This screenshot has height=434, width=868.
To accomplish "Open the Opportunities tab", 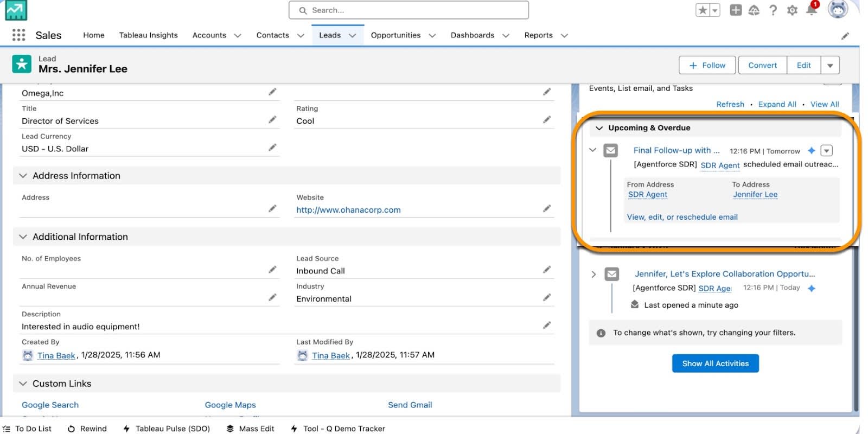I will (395, 35).
